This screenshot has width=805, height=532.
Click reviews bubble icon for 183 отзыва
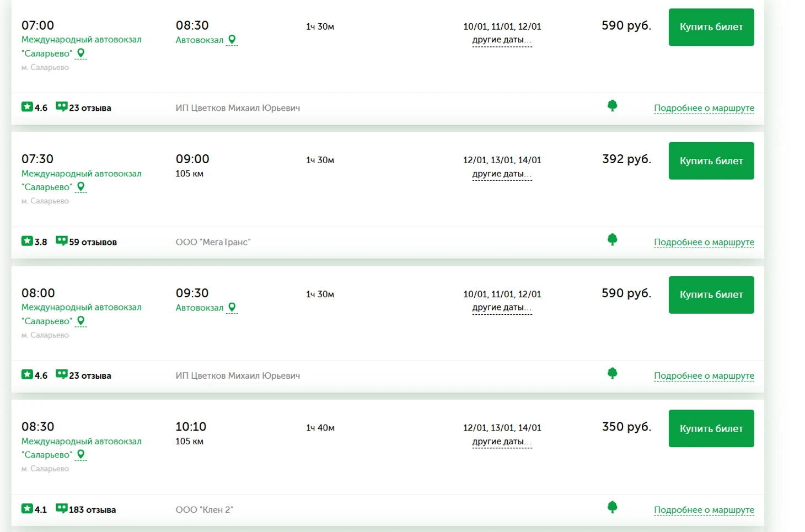[62, 508]
